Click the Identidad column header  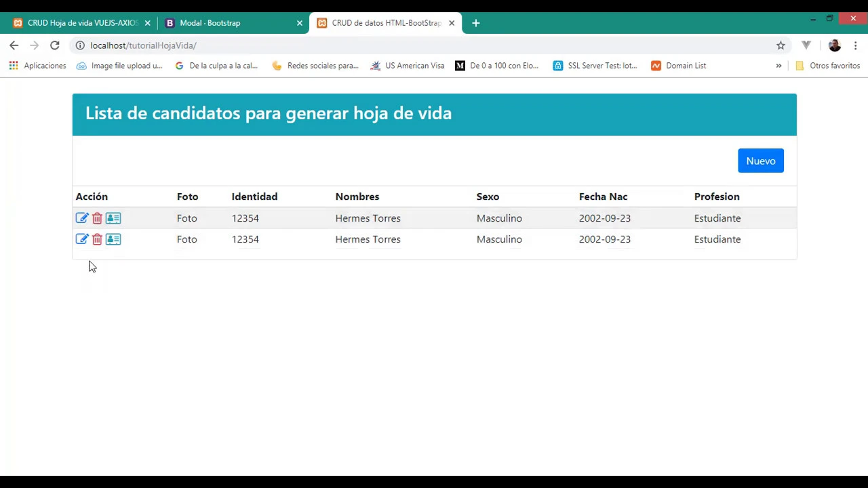[x=254, y=197]
